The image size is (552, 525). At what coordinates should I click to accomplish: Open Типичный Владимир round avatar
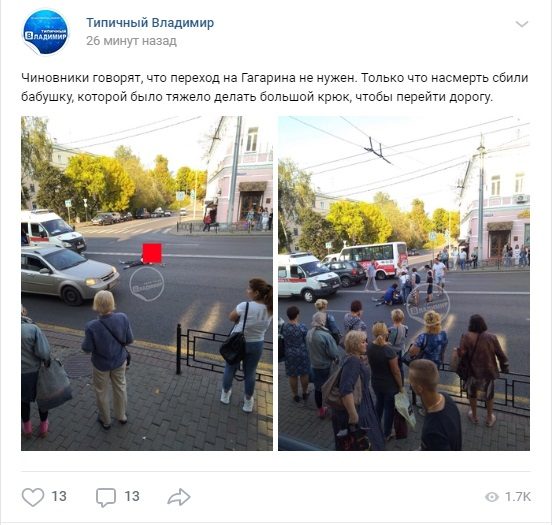46,32
